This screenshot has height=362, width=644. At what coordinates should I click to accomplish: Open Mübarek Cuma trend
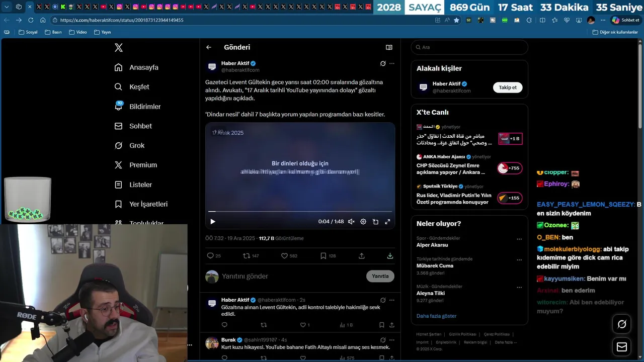coord(435,265)
